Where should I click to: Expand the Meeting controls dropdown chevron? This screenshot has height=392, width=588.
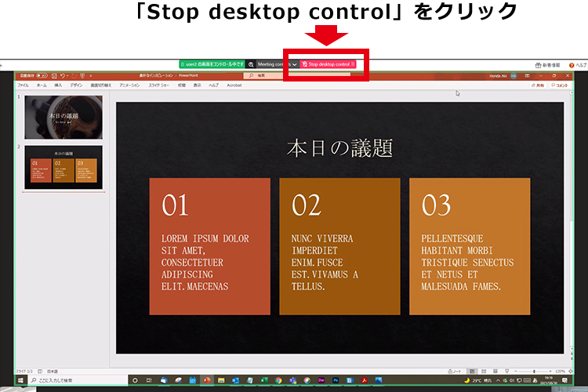click(x=294, y=64)
